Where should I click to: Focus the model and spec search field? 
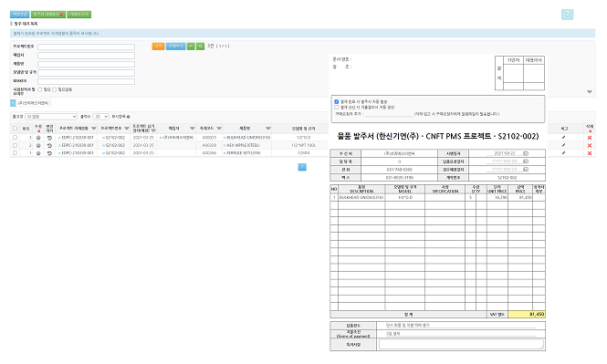86,73
